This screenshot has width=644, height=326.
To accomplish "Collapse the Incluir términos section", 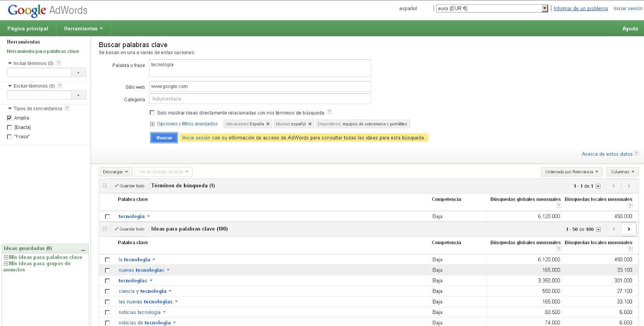I will tap(10, 63).
